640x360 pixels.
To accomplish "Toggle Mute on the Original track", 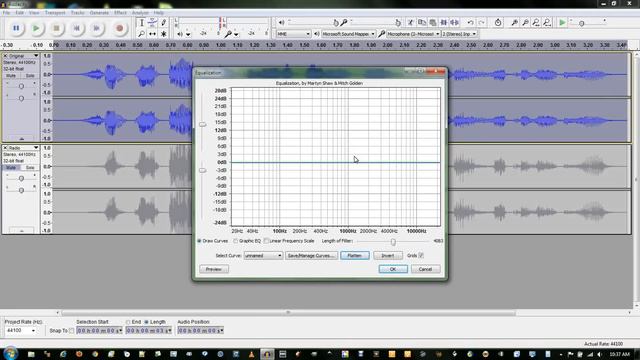I will pos(11,76).
